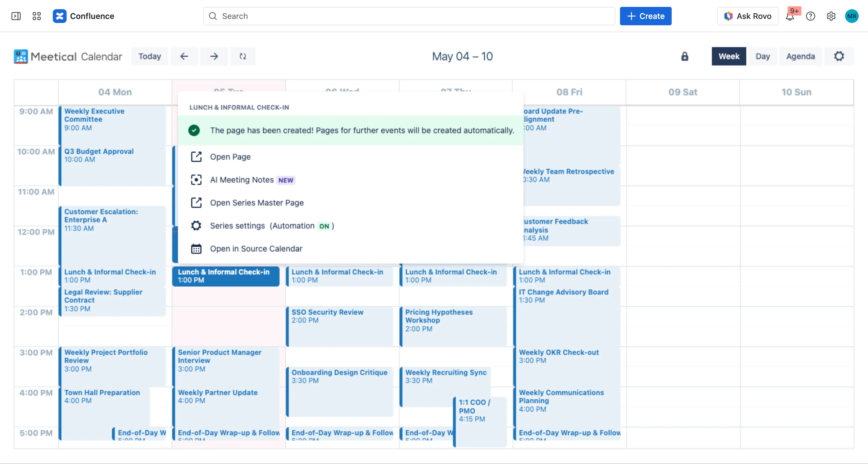Switch to Day view

tap(763, 56)
